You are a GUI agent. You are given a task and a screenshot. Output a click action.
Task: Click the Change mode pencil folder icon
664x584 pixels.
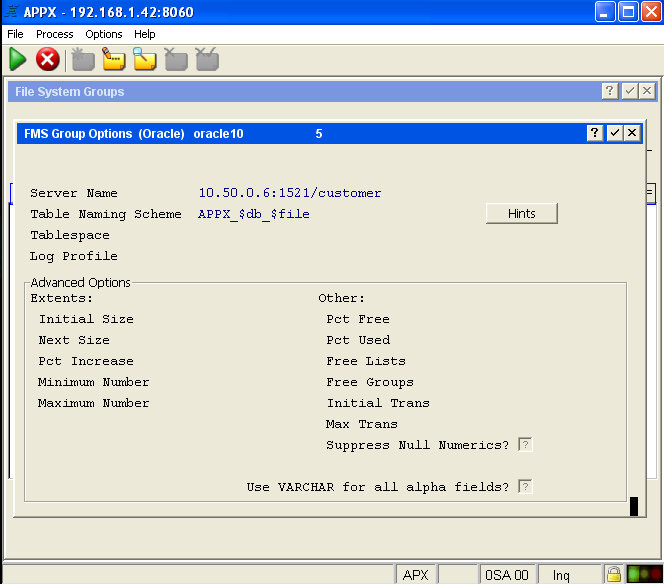click(114, 60)
